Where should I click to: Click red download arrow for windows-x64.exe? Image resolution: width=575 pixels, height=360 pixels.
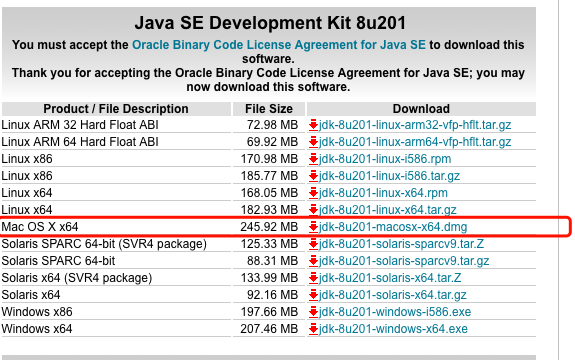pos(313,329)
